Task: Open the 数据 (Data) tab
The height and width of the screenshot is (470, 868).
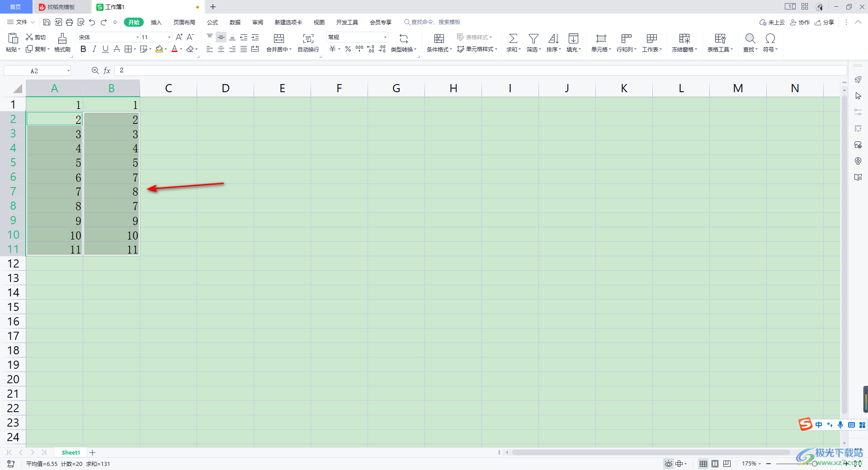Action: 235,22
